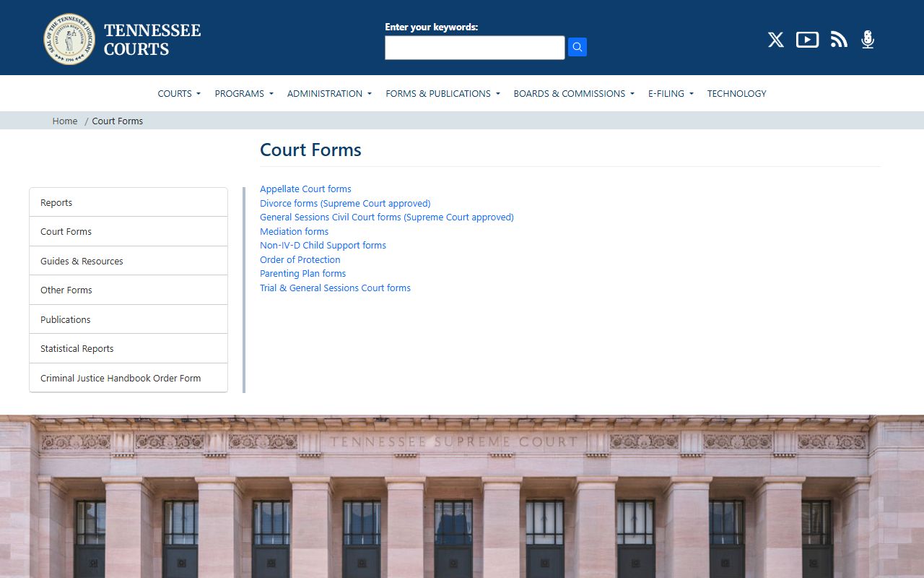Viewport: 924px width, 578px height.
Task: Open the Parenting Plan forms link
Action: [302, 273]
